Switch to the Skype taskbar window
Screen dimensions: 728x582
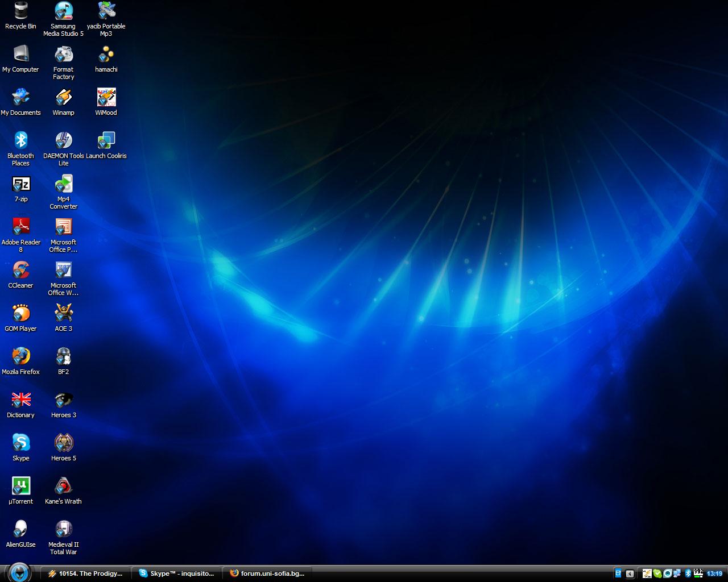[x=176, y=573]
